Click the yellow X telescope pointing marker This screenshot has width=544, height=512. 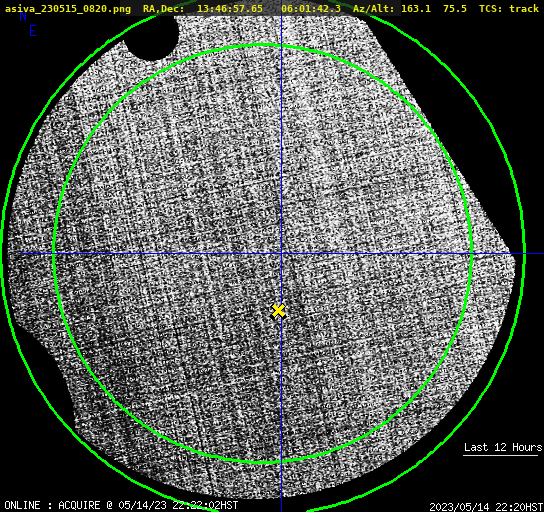[x=278, y=311]
